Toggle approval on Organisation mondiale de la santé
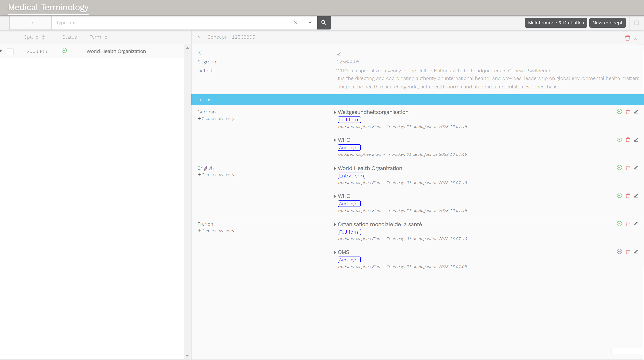Viewport: 644px width, 360px height. point(619,224)
